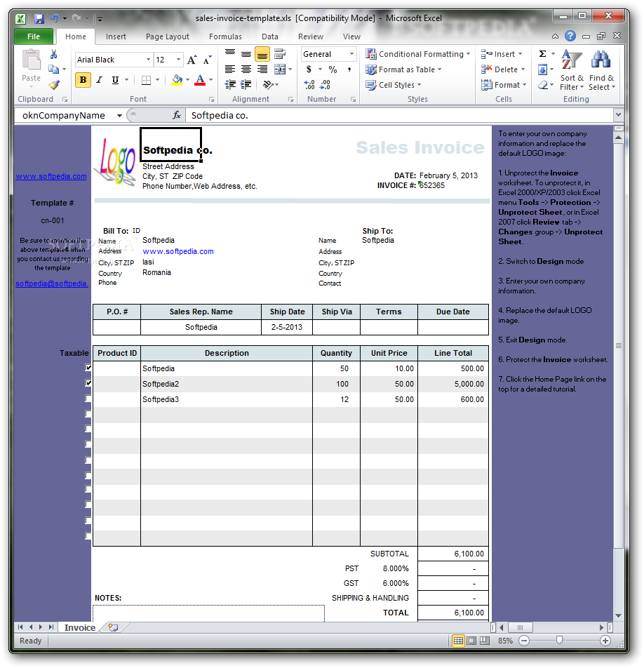The width and height of the screenshot is (644, 668).
Task: Click the Decrease Decimal icon
Action: pyautogui.click(x=325, y=84)
